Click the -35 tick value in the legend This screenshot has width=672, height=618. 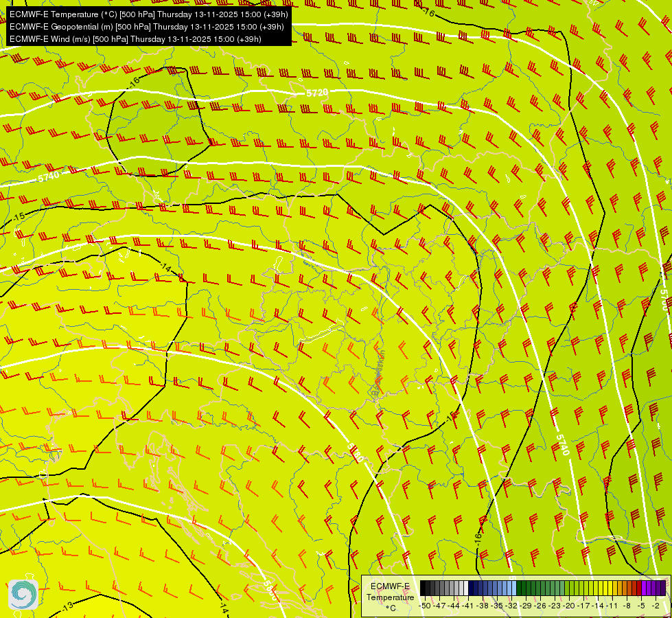[x=498, y=606]
